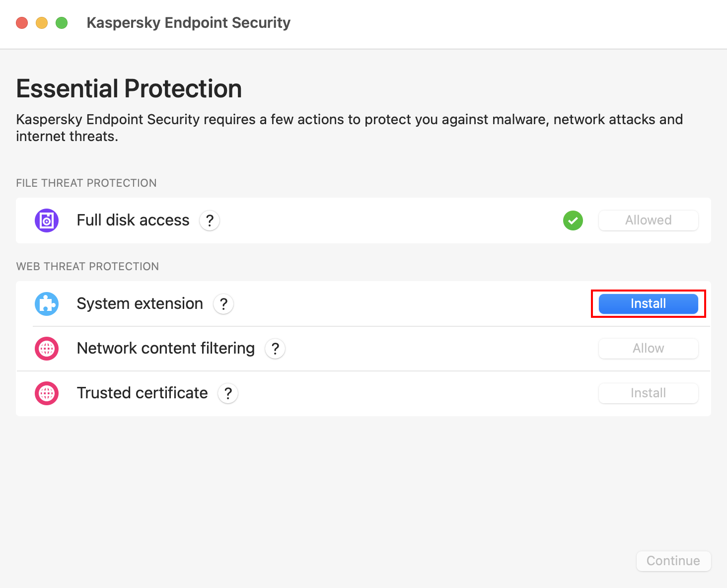This screenshot has width=727, height=588.
Task: Click the Full disk access icon
Action: click(47, 220)
